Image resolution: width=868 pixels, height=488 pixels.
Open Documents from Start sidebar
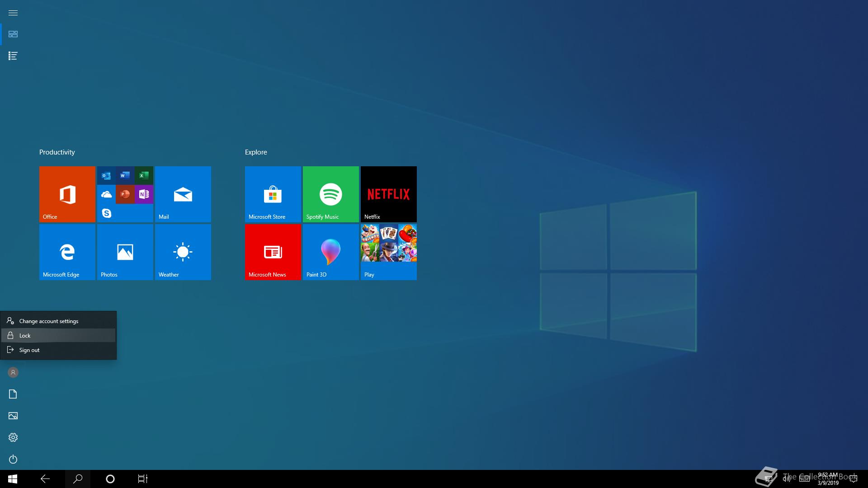(x=13, y=394)
